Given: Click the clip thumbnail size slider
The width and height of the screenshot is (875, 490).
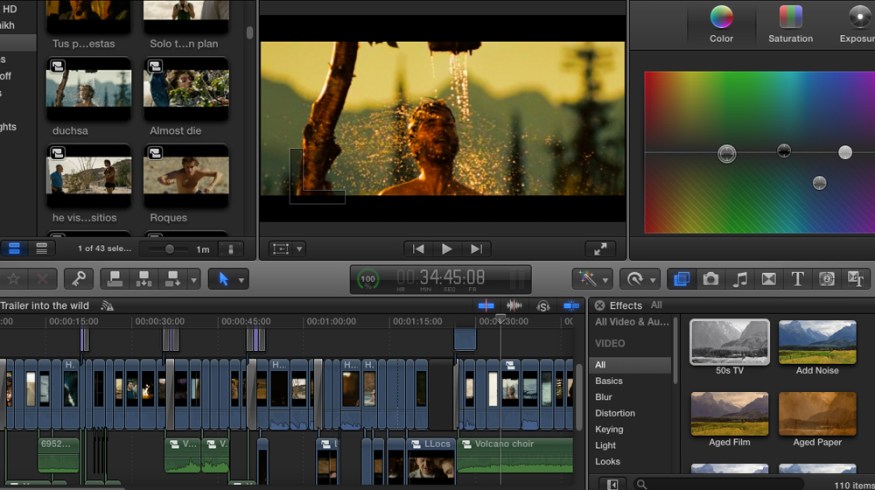Looking at the screenshot, I should 169,249.
